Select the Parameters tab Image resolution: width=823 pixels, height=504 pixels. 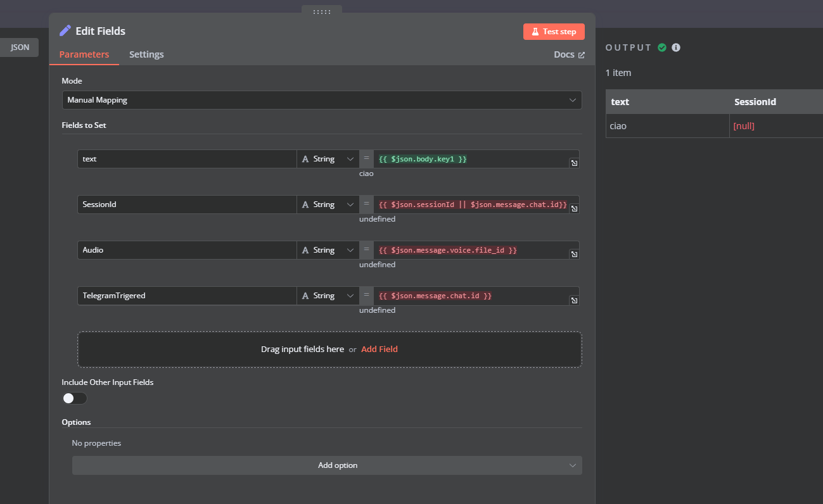84,54
